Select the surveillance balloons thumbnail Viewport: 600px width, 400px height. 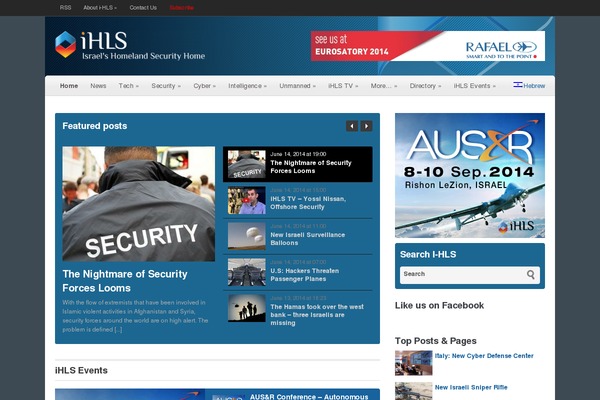[x=247, y=236]
